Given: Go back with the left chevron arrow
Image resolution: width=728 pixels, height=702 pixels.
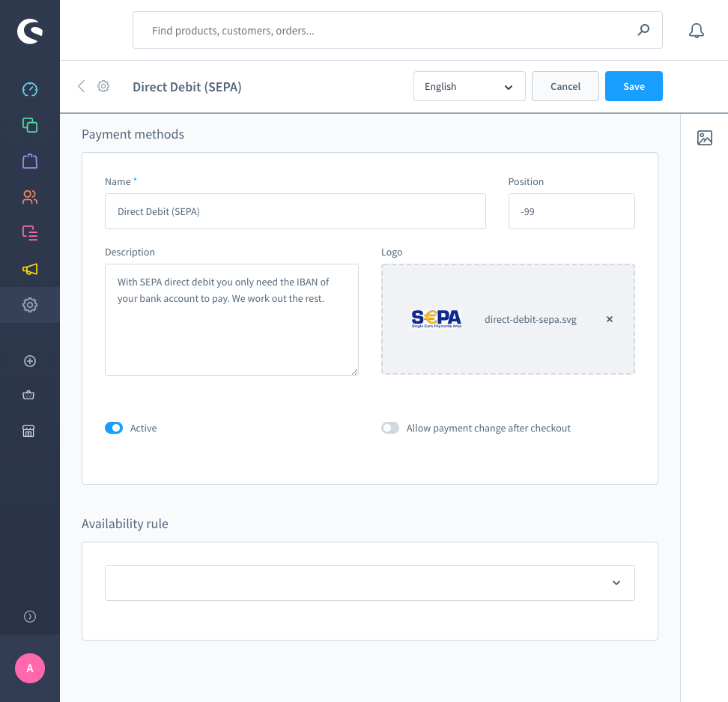Looking at the screenshot, I should (81, 86).
